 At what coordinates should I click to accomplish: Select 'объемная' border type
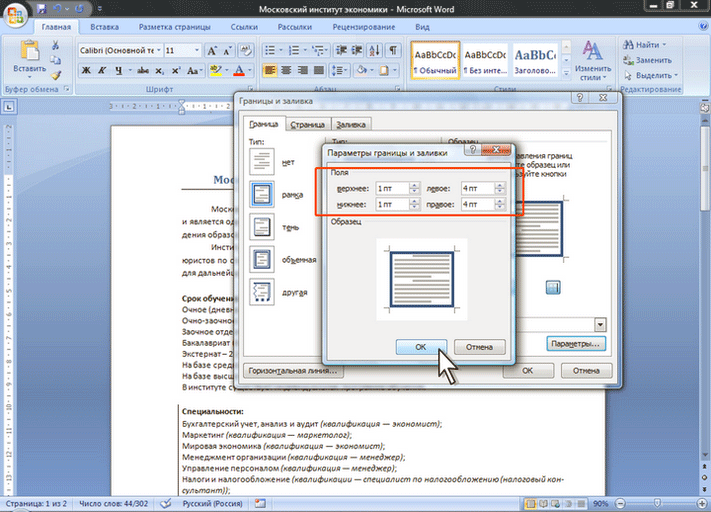click(262, 259)
